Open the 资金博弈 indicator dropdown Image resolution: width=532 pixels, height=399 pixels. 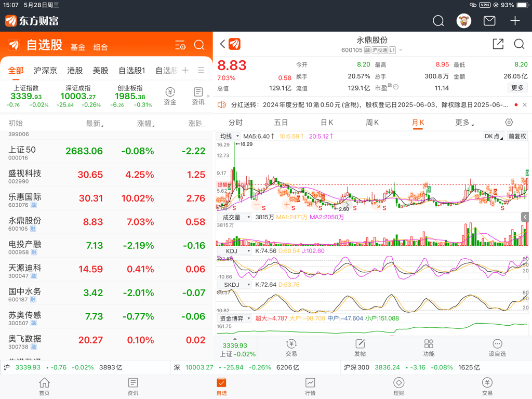point(234,318)
